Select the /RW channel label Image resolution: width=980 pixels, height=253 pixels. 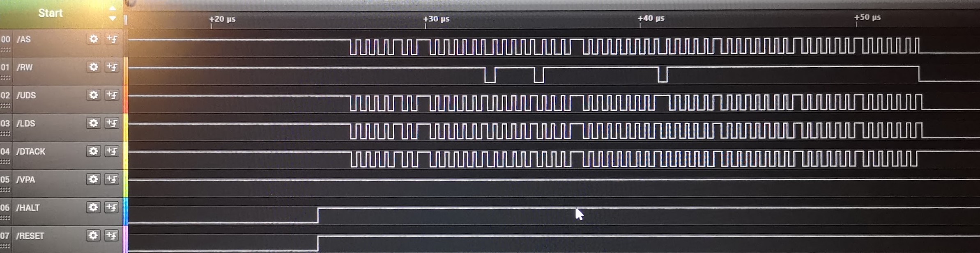(24, 67)
